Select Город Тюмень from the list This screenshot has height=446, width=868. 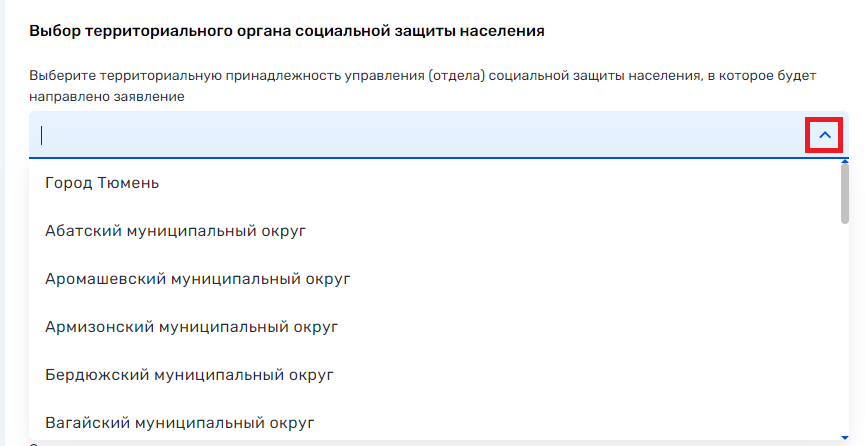(x=103, y=183)
